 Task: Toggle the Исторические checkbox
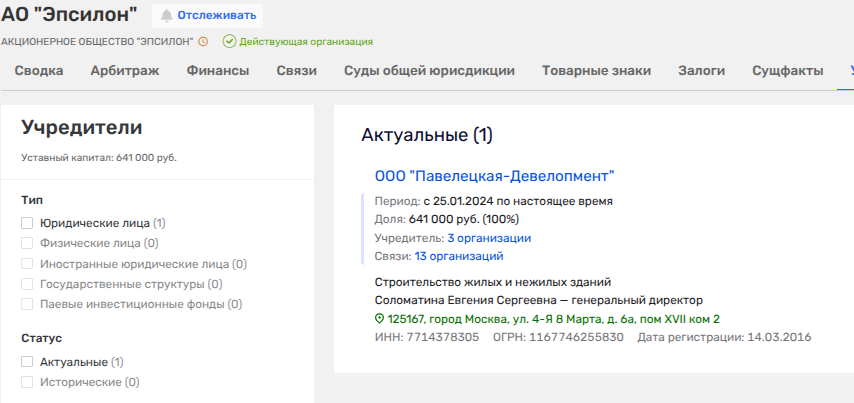point(28,382)
